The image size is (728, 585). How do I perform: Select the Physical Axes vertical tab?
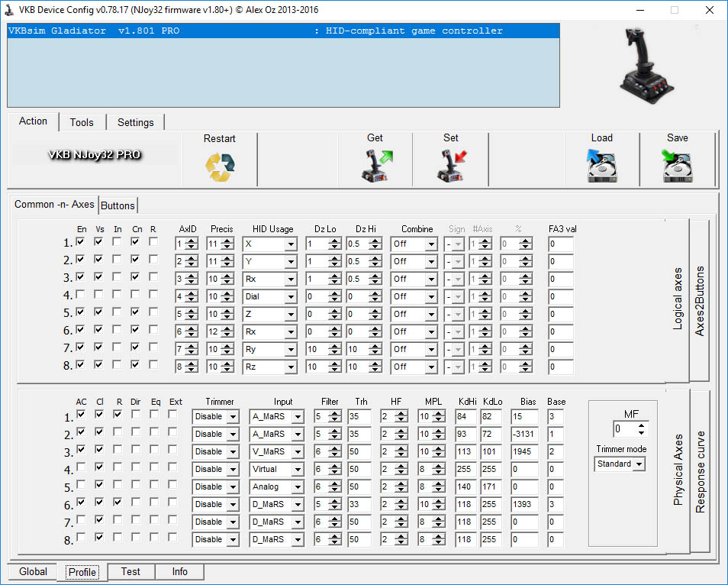click(x=678, y=470)
